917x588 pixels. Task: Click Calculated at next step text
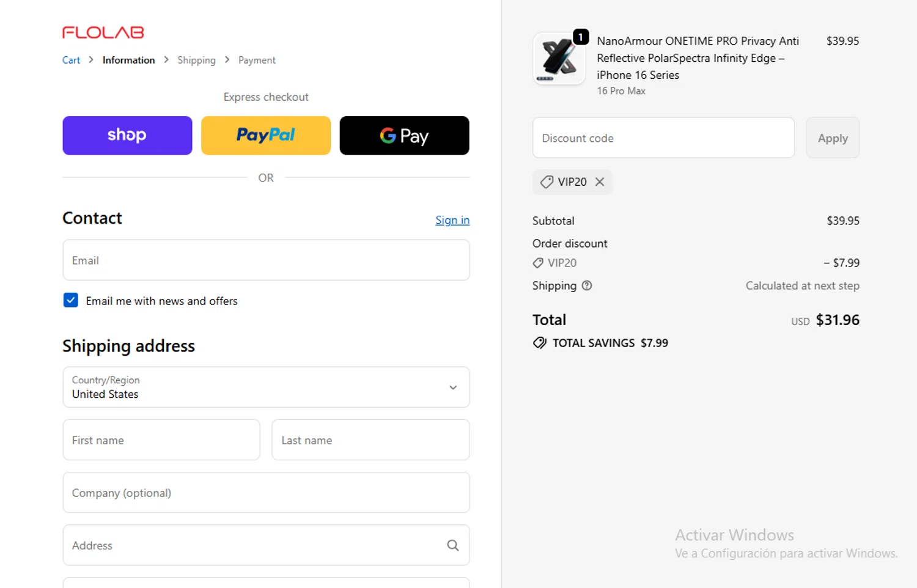[x=802, y=285]
